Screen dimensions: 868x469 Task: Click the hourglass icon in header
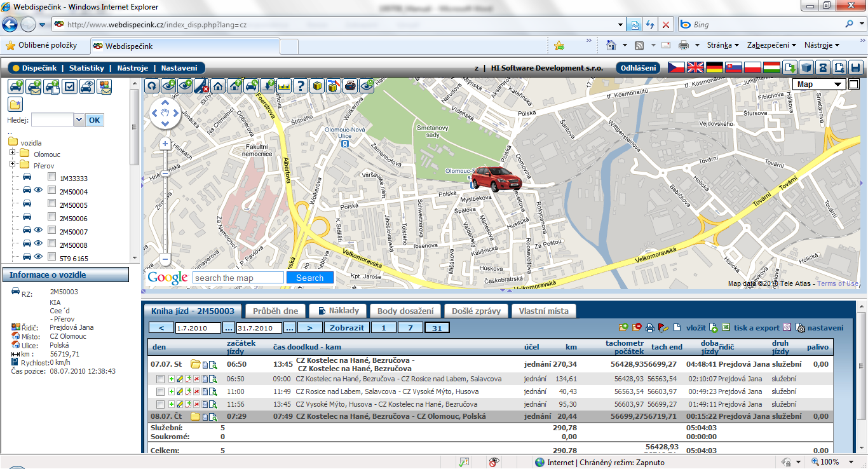pos(822,67)
